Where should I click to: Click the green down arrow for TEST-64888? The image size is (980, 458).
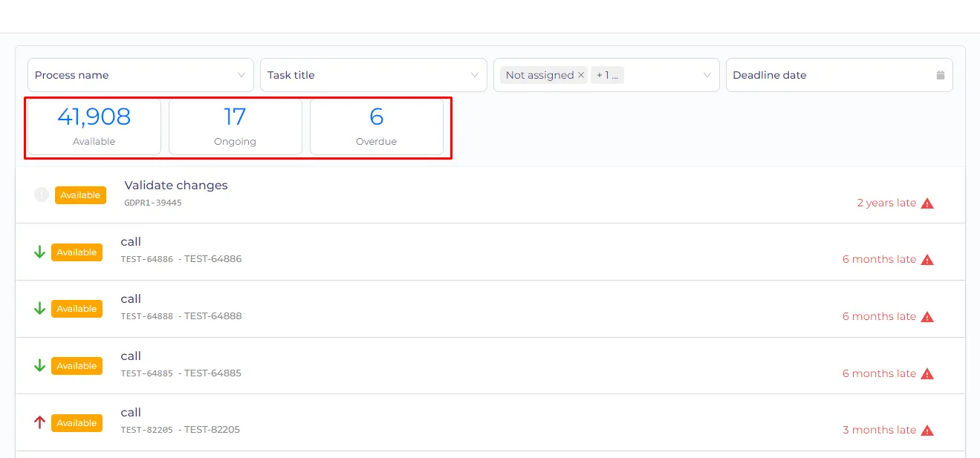tap(40, 309)
